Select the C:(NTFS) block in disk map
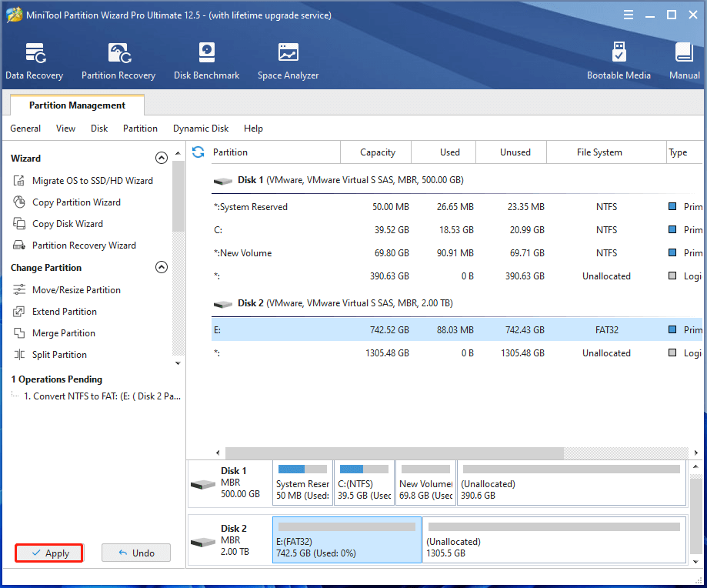This screenshot has width=707, height=588. [x=365, y=483]
